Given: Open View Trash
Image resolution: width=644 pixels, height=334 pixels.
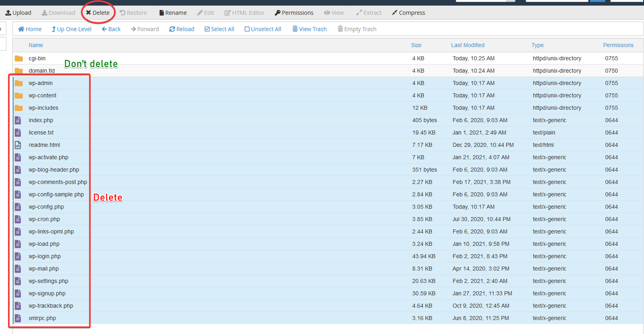Looking at the screenshot, I should coord(310,29).
